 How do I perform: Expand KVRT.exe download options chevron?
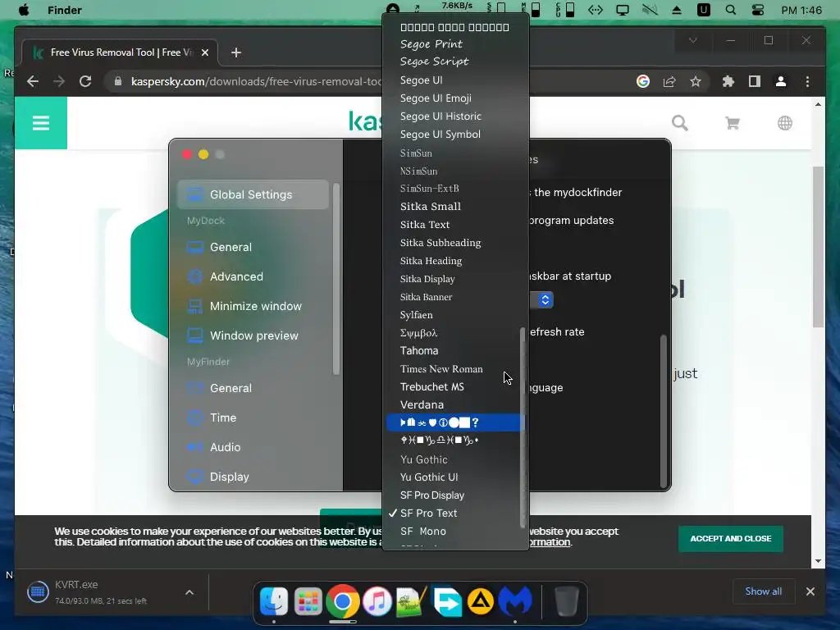tap(189, 592)
